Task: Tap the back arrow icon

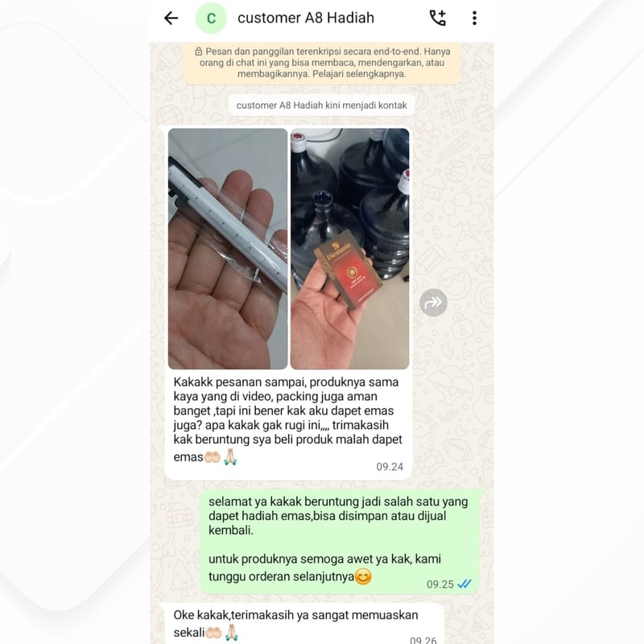Action: [x=171, y=18]
